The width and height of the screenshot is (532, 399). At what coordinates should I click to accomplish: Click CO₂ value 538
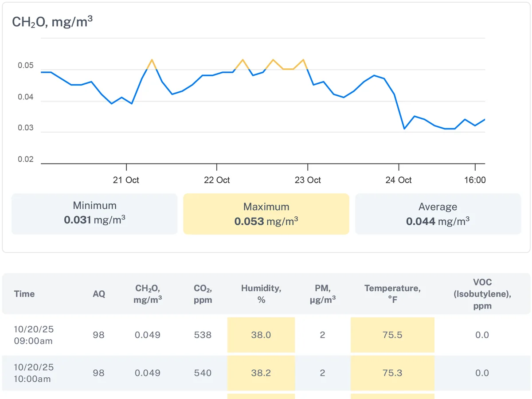pos(203,335)
